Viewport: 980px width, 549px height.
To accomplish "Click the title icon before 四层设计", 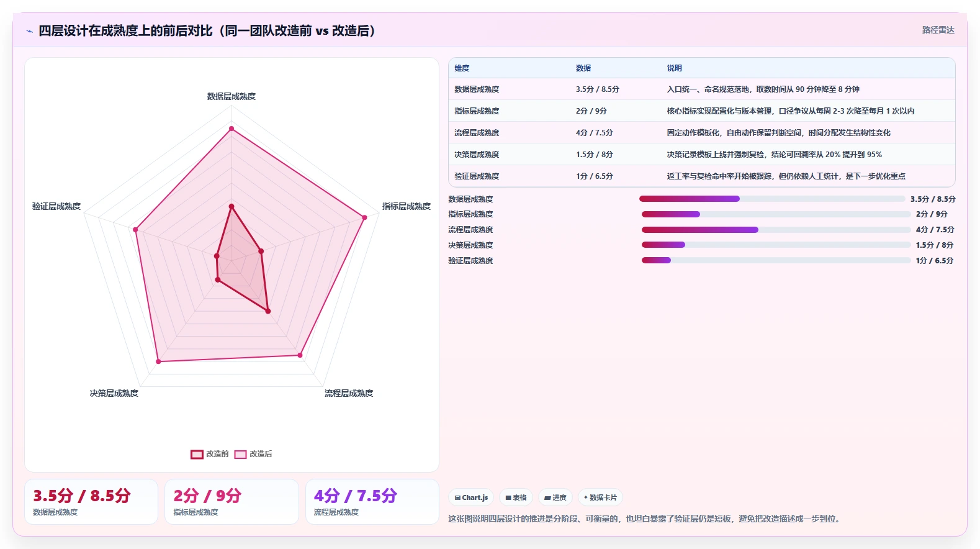I will click(x=29, y=31).
